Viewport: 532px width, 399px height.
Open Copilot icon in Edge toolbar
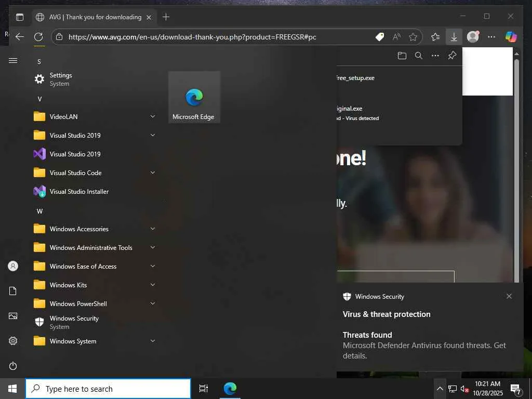click(x=511, y=37)
